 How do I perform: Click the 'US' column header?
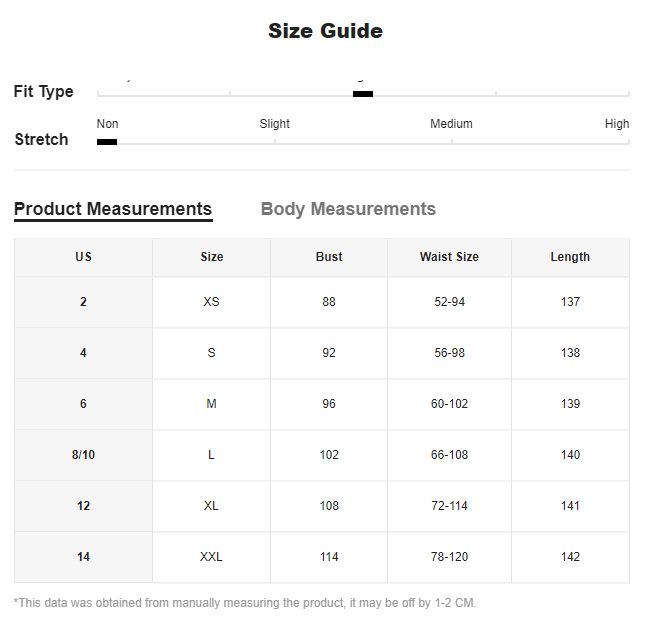[x=83, y=257]
